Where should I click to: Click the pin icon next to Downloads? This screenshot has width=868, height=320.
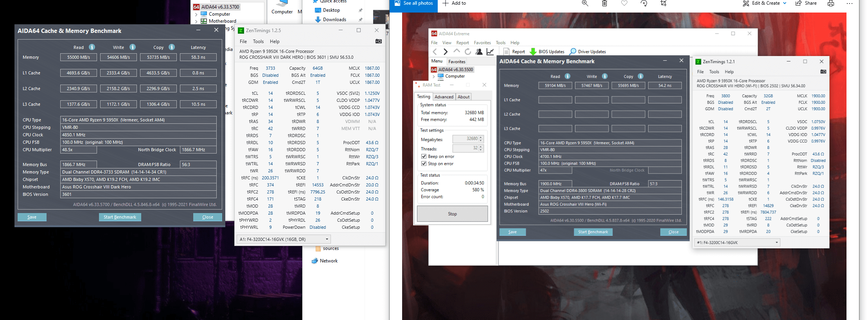(361, 20)
